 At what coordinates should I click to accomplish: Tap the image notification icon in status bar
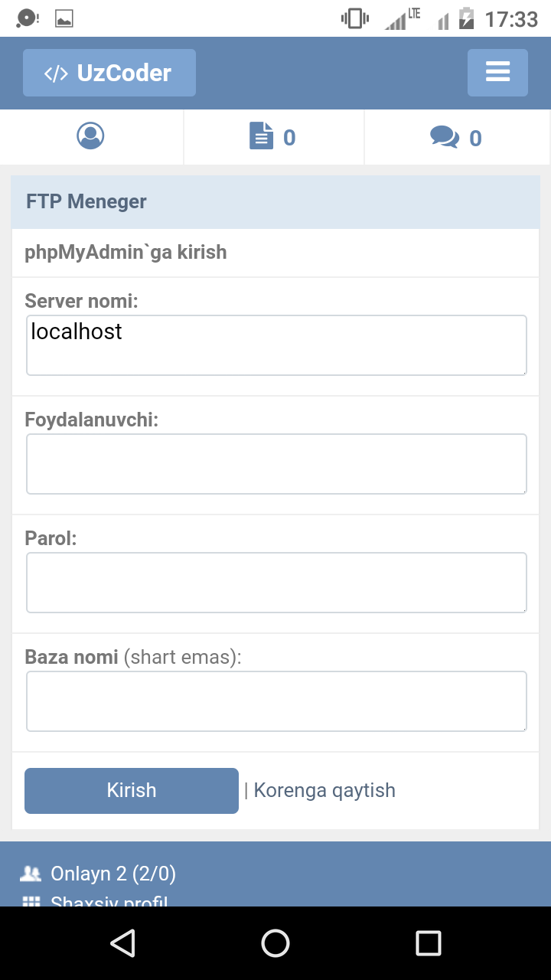[x=64, y=18]
